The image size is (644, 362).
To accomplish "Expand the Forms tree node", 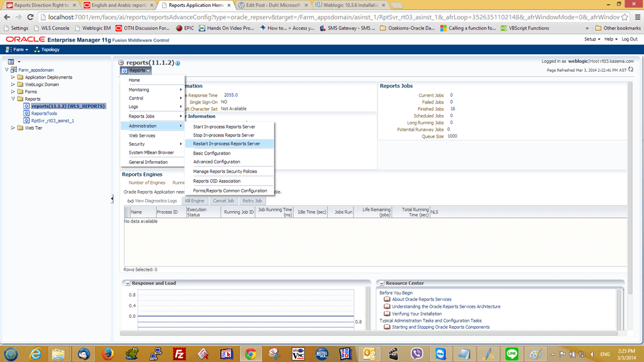I will click(x=13, y=92).
